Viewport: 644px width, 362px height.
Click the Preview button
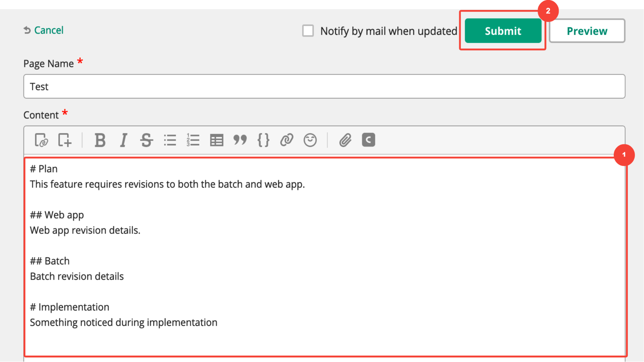click(587, 31)
